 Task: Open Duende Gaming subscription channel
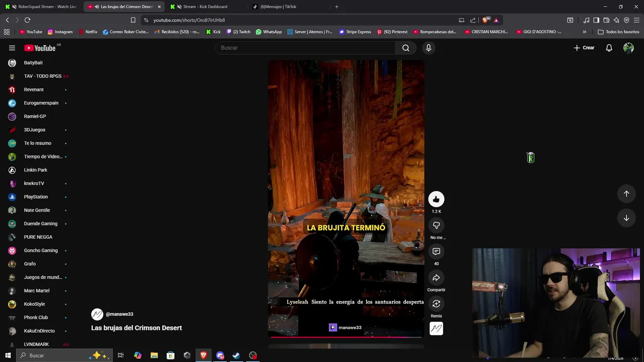click(41, 224)
